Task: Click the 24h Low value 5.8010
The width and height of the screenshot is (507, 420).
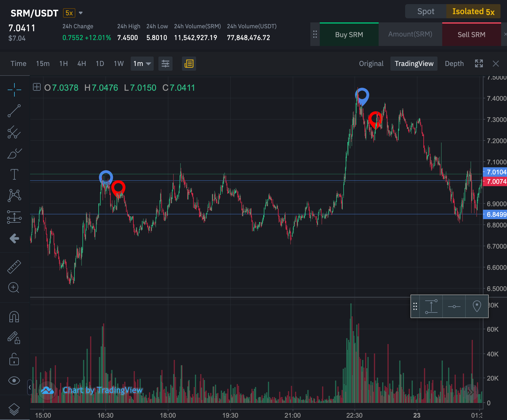Action: (x=157, y=38)
